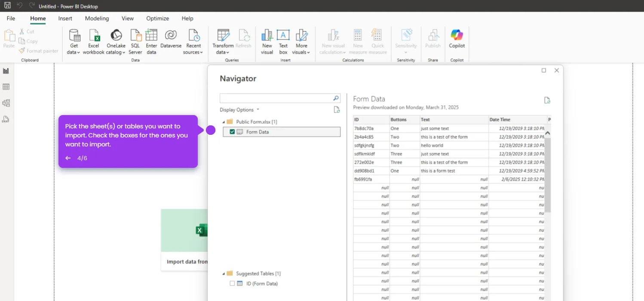This screenshot has height=301, width=644.
Task: Open the Display Options dropdown
Action: tap(239, 110)
